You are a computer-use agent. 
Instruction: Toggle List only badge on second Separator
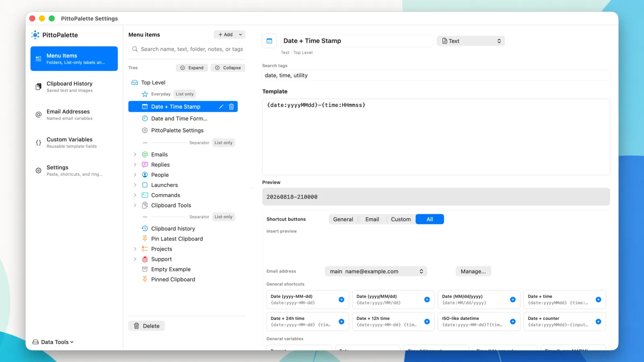[x=223, y=217]
